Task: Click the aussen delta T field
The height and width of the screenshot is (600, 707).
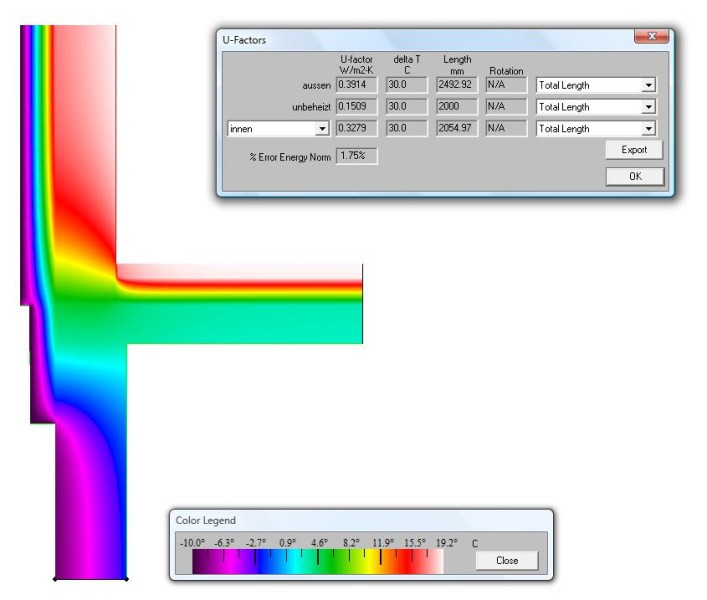Action: tap(406, 85)
